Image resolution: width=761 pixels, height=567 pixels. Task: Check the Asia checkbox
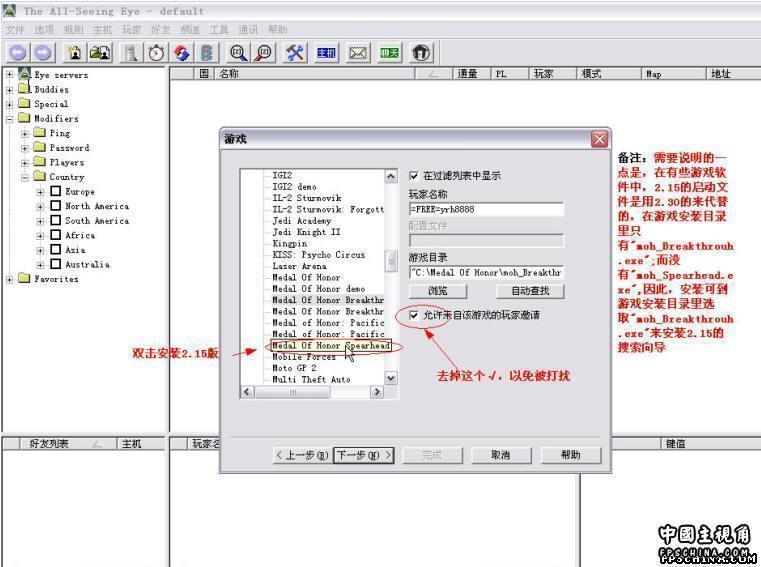[56, 249]
